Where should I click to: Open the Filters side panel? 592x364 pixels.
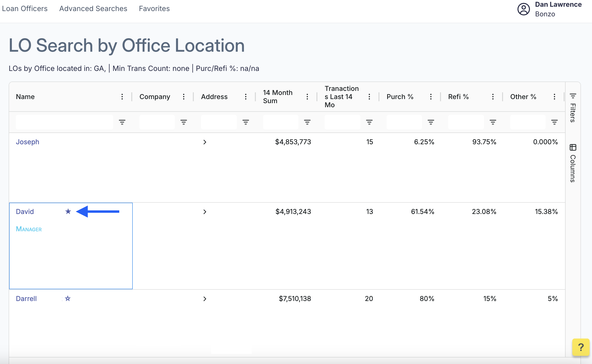point(573,108)
